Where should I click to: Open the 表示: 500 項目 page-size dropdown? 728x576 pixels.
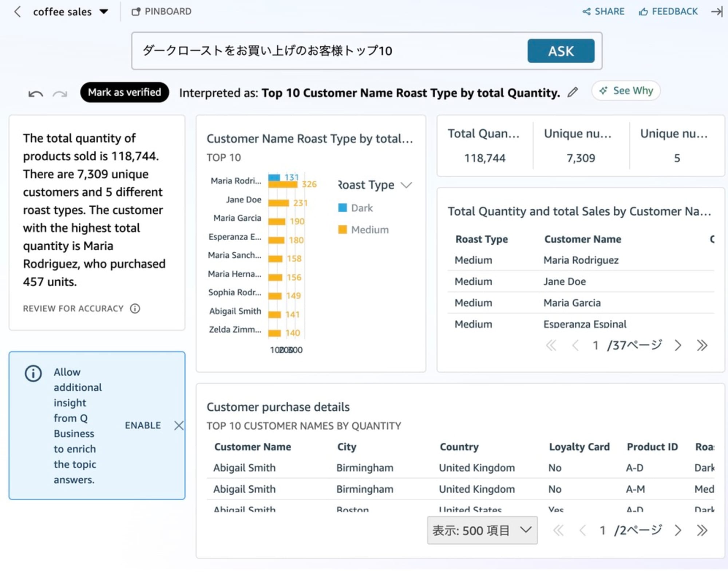[482, 530]
